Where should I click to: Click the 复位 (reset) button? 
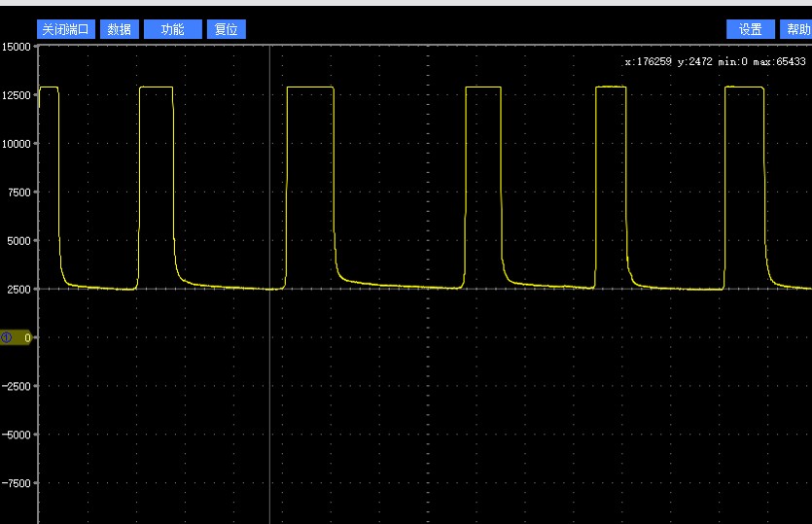(x=227, y=29)
